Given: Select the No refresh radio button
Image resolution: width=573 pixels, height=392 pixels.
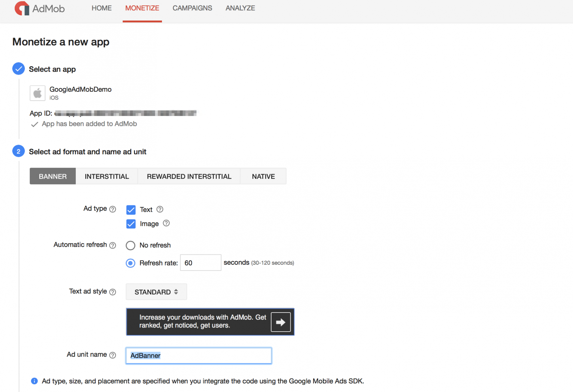Looking at the screenshot, I should point(130,245).
